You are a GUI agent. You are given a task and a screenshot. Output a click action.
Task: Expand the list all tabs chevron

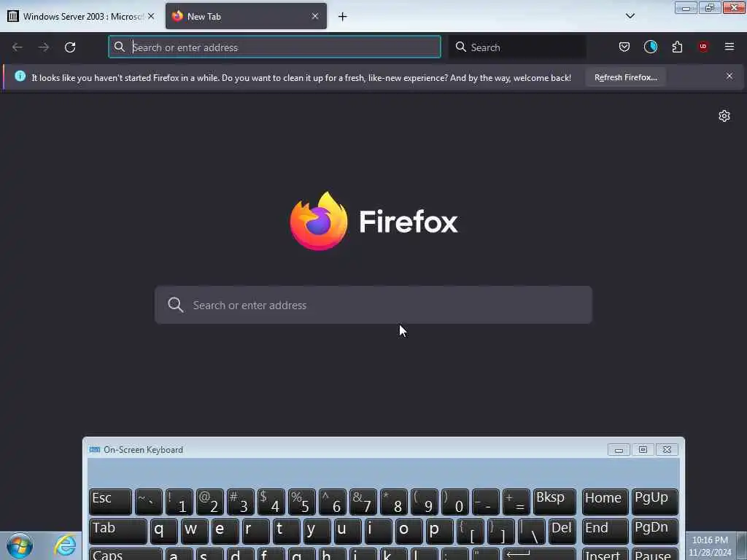click(630, 16)
